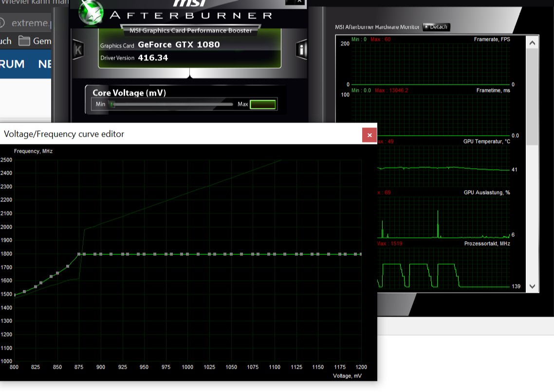
Task: Click the hardware monitor scroll down arrow
Action: click(x=532, y=286)
